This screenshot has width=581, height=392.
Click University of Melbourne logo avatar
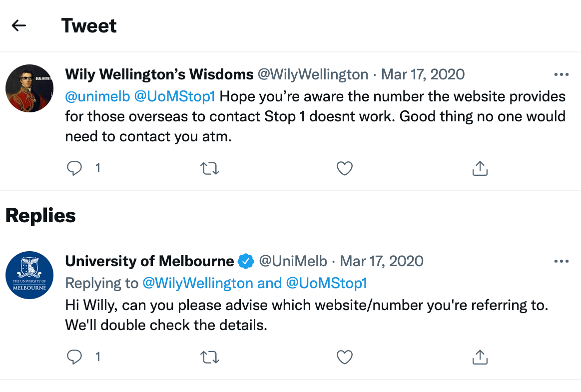coord(29,275)
